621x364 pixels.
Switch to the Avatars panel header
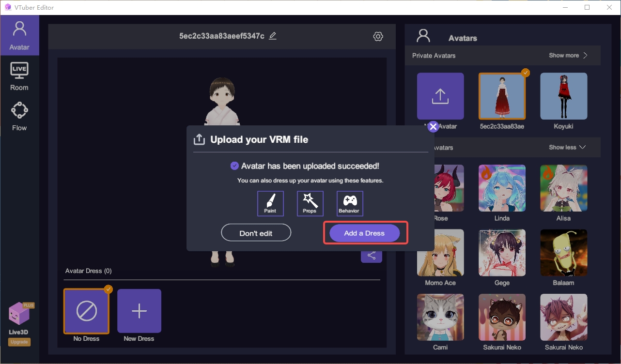pyautogui.click(x=462, y=38)
